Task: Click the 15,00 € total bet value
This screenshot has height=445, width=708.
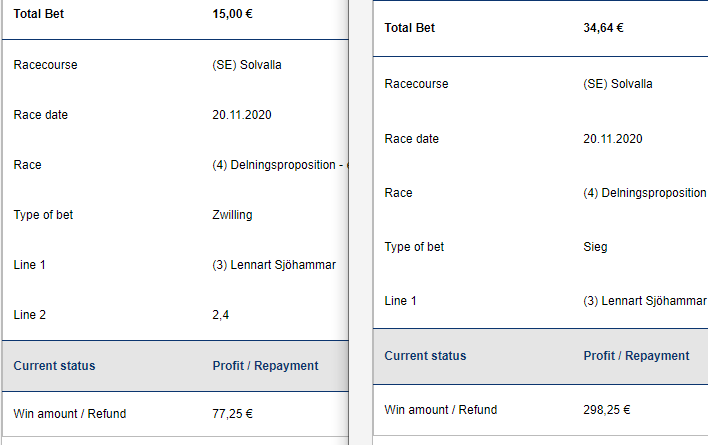Action: click(x=232, y=14)
